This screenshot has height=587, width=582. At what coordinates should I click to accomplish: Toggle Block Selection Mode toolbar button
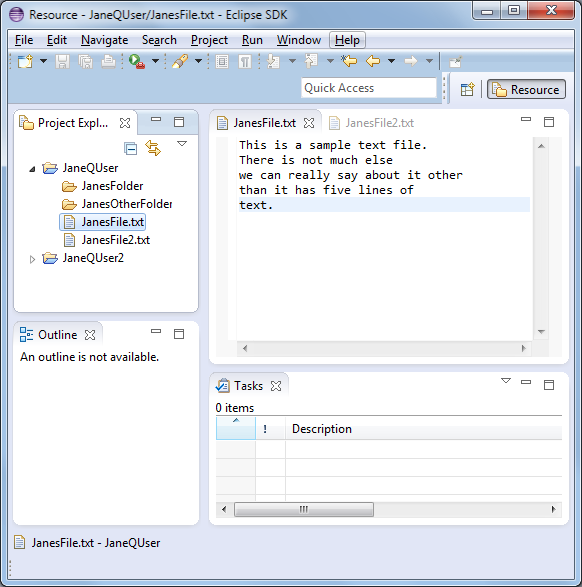point(222,61)
